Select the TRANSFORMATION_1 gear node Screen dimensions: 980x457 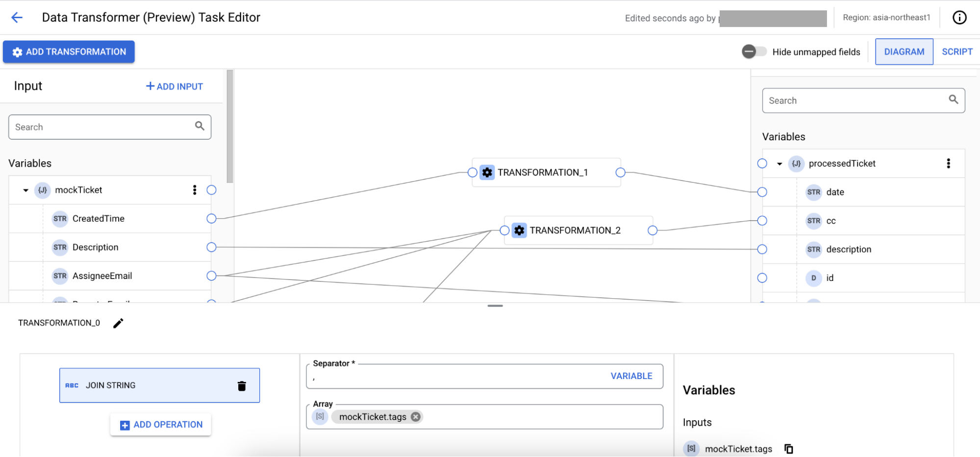487,173
